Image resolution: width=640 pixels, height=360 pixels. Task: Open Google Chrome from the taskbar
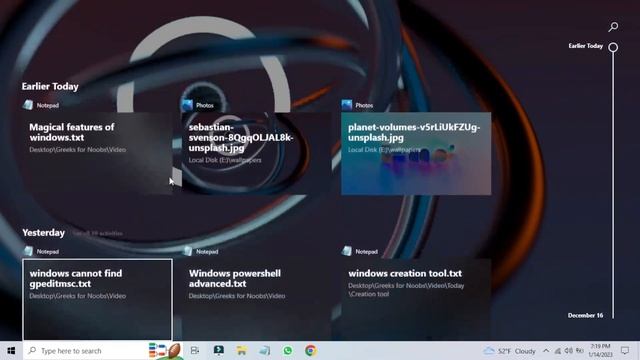coord(311,351)
